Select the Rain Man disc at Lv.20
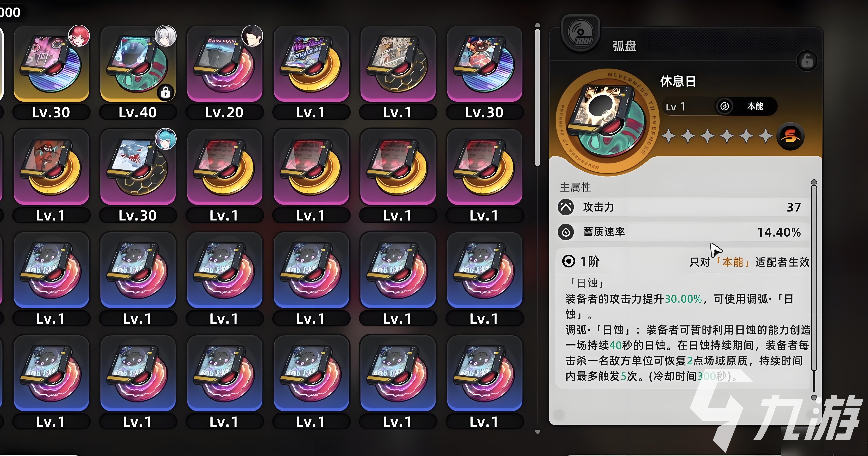The height and width of the screenshot is (456, 868). (x=224, y=64)
